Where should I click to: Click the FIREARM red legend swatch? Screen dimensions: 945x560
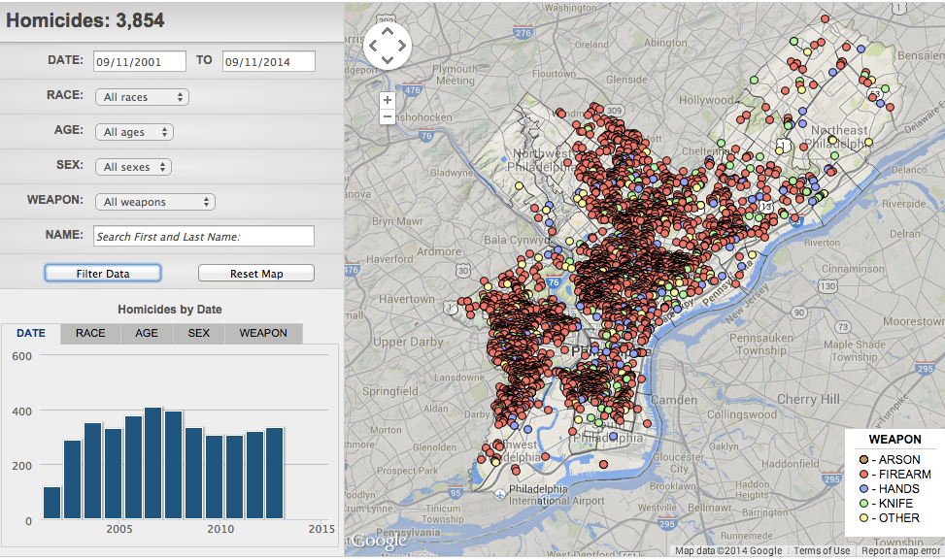tap(862, 475)
